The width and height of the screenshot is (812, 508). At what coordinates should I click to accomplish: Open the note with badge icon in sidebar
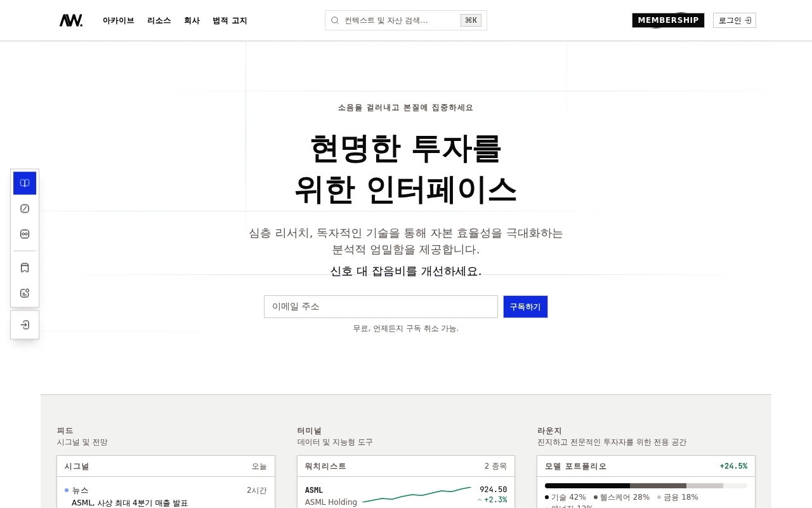(x=25, y=293)
